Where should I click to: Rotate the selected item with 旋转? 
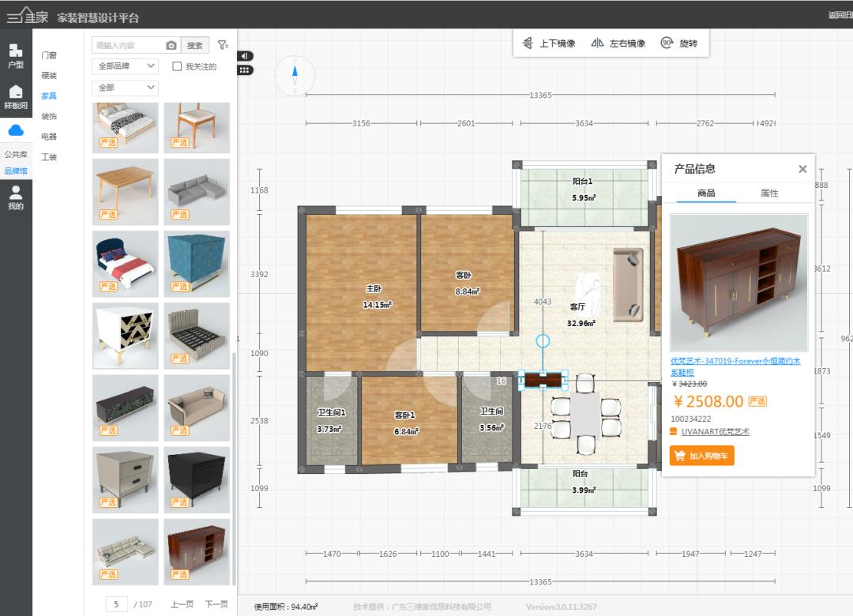click(x=679, y=44)
